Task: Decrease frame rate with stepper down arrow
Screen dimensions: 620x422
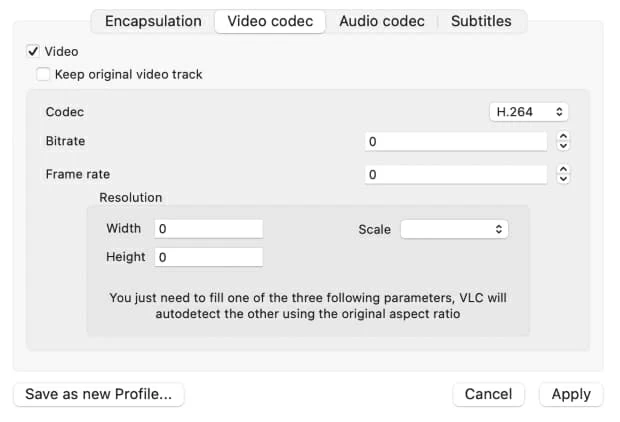Action: coord(563,179)
